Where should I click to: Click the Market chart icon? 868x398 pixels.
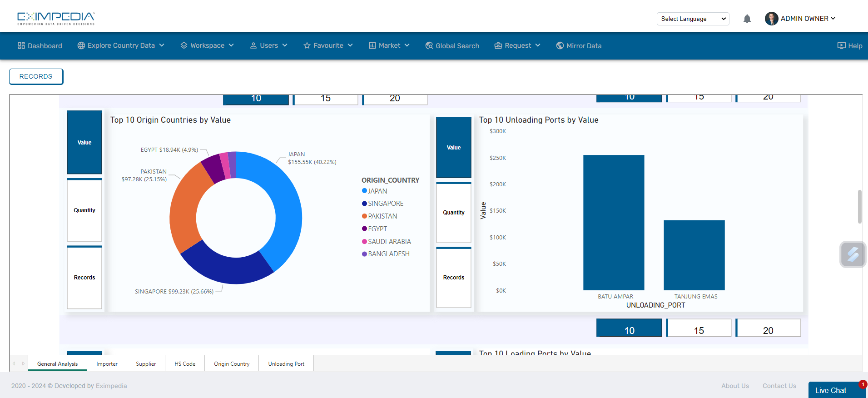(372, 45)
